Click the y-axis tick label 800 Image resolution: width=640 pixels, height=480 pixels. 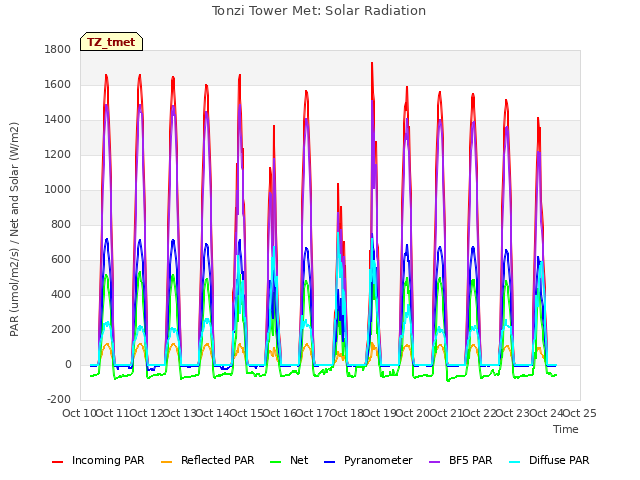[x=61, y=225]
